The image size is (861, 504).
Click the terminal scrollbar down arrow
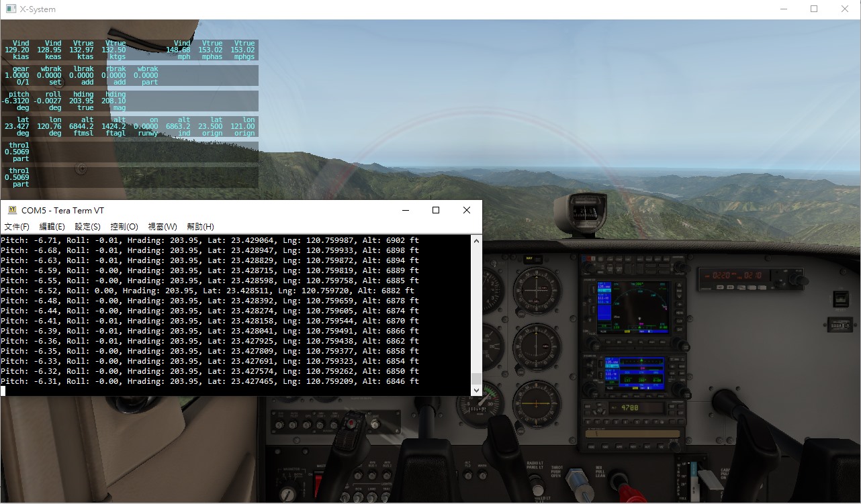(x=476, y=390)
